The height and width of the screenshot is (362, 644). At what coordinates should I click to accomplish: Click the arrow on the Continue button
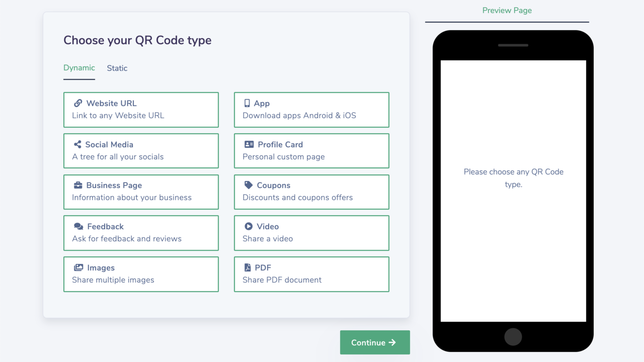[x=392, y=342]
